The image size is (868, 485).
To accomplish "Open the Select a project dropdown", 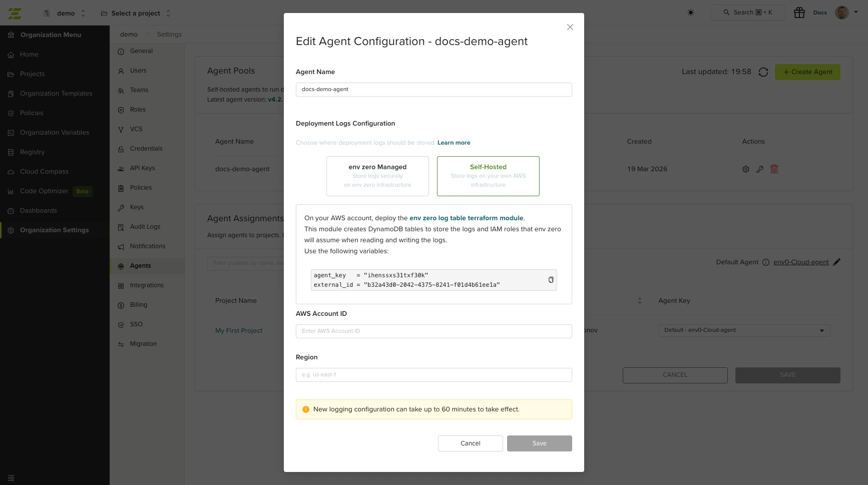I will 136,13.
